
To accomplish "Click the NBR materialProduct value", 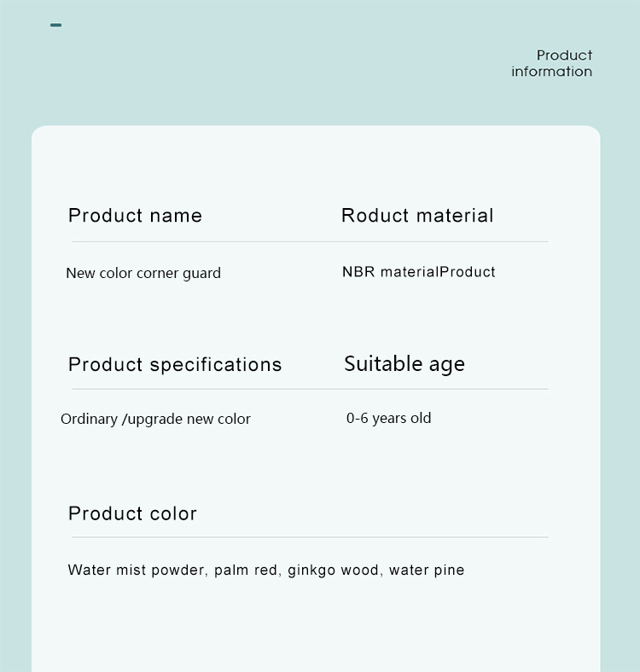I will click(419, 272).
